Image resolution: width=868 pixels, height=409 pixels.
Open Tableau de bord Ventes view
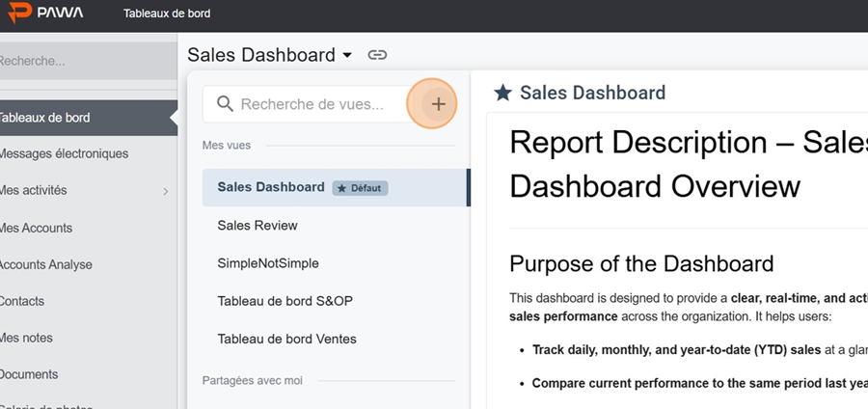click(x=286, y=339)
